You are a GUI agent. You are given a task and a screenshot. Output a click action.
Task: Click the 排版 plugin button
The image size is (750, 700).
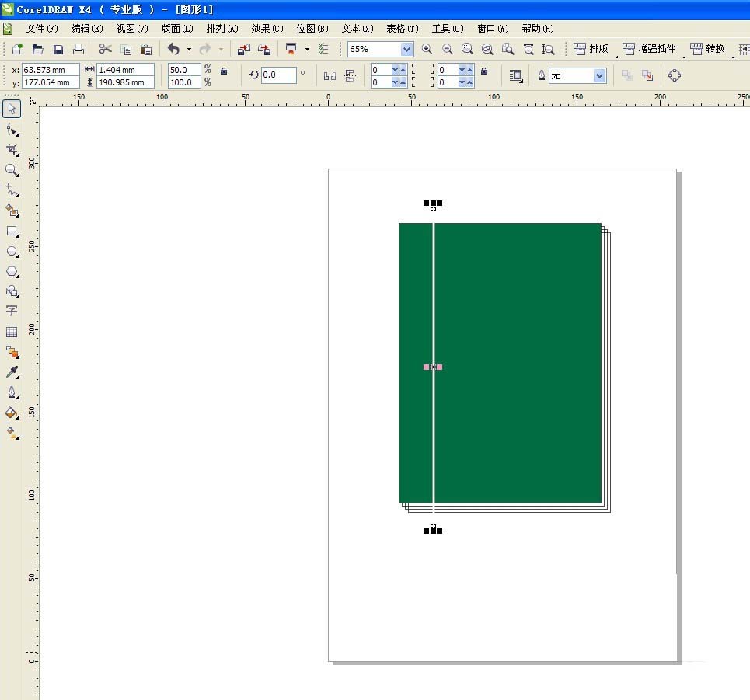tap(591, 49)
